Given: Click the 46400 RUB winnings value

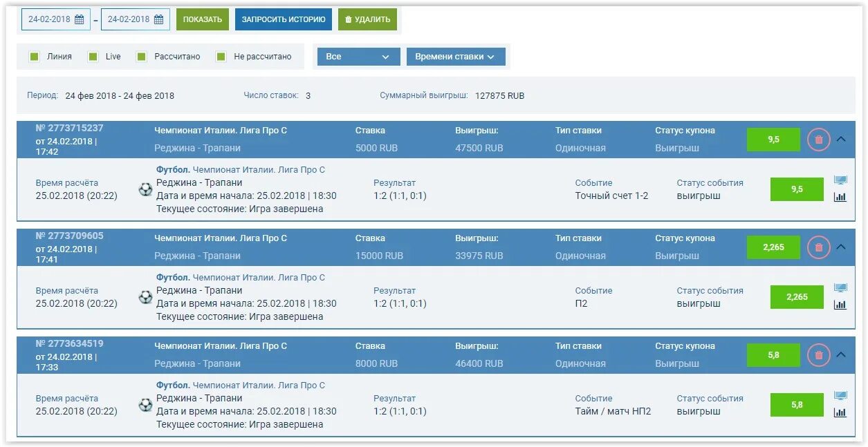Looking at the screenshot, I should [x=479, y=363].
